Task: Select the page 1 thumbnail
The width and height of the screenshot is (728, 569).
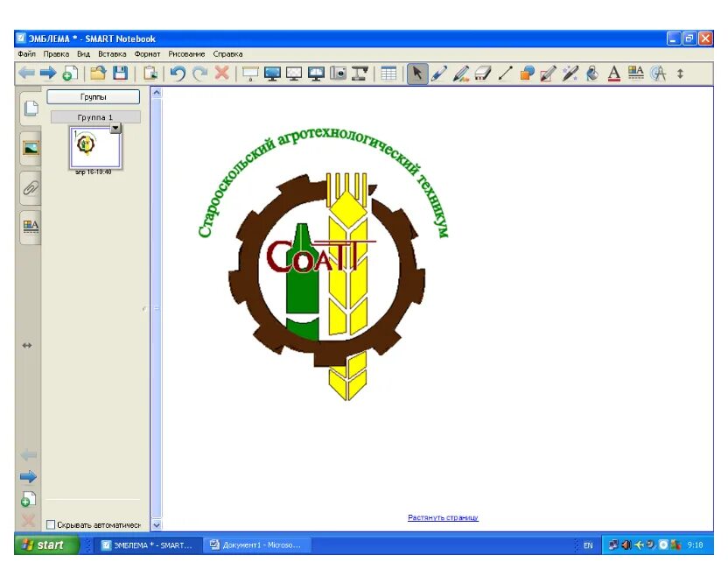Action: coord(95,148)
